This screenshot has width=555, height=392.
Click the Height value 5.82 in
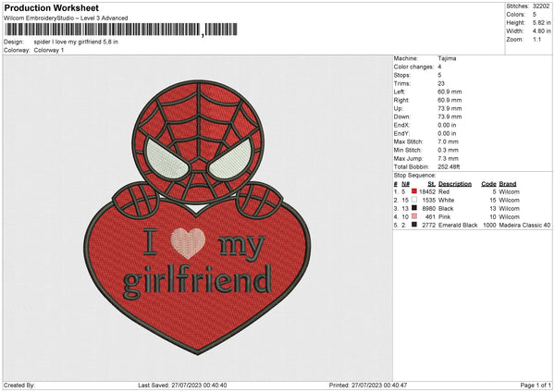(x=541, y=22)
